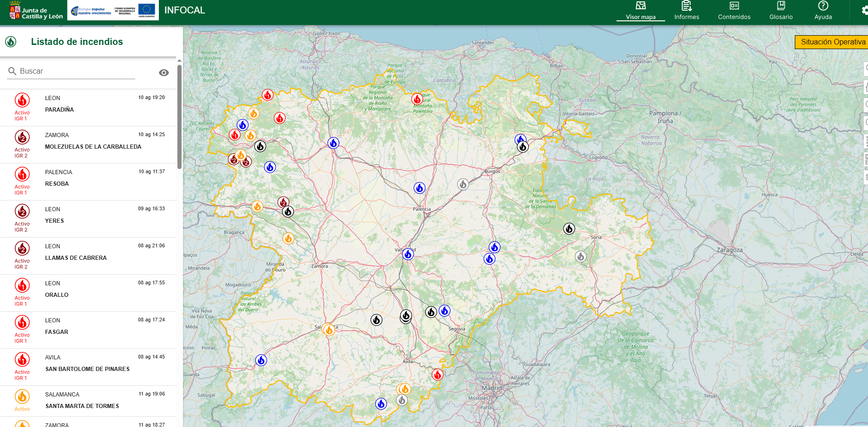868x427 pixels.
Task: Open the Visor mapa tab
Action: coord(641,11)
